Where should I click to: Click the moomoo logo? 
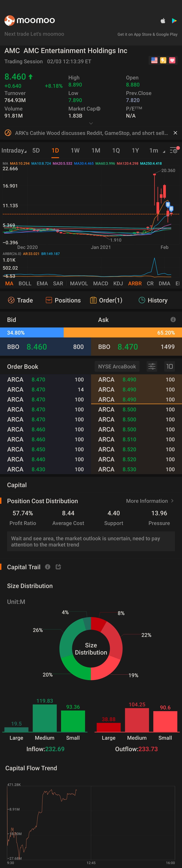tap(30, 21)
